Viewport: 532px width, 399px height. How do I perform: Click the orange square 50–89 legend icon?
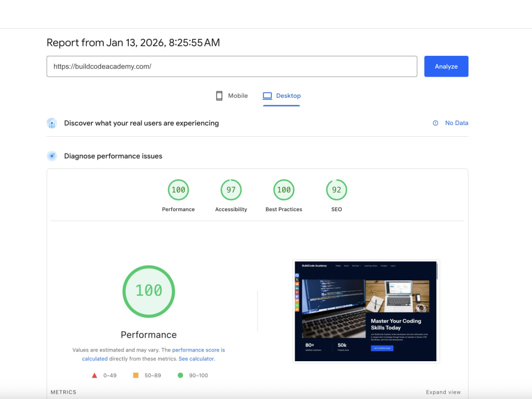(136, 375)
